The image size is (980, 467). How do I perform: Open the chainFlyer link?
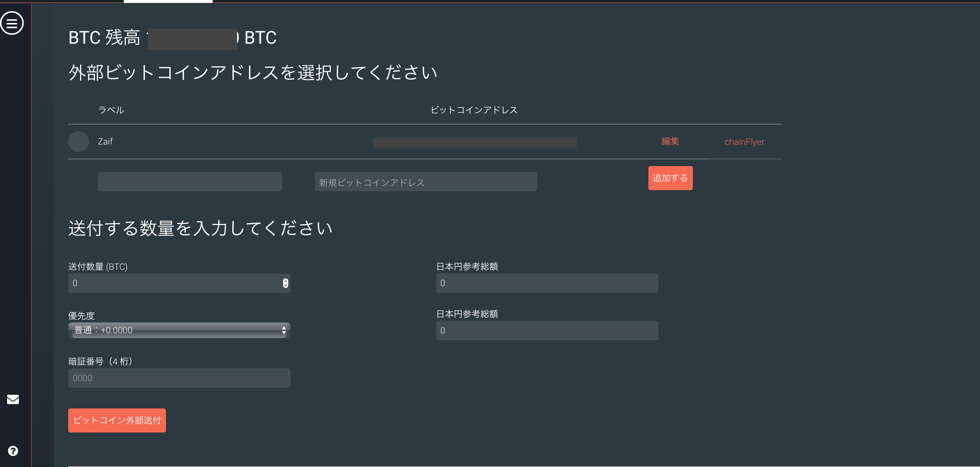744,142
